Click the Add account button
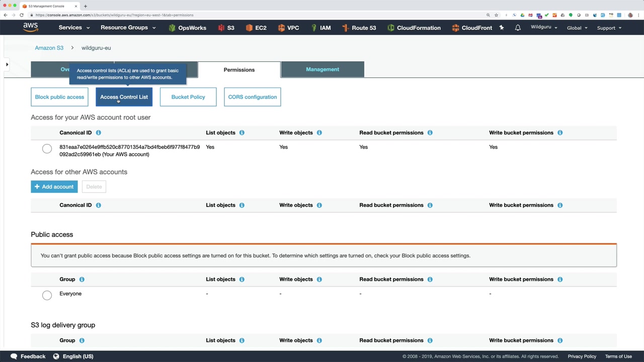Viewport: 644px width, 362px height. pyautogui.click(x=54, y=187)
